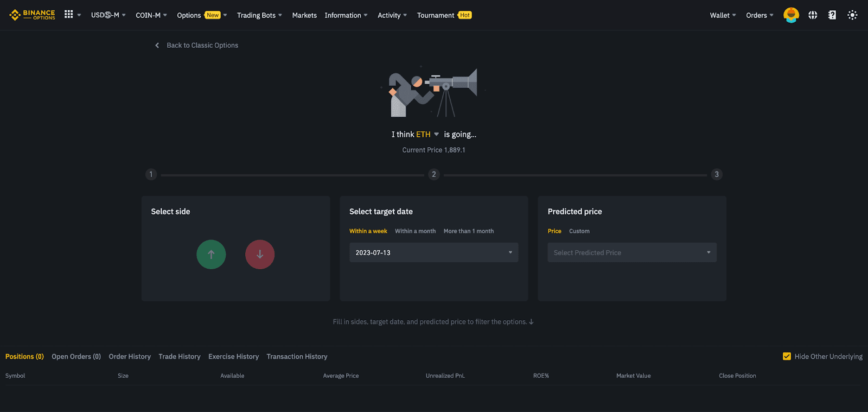The image size is (868, 412).
Task: Open the user profile avatar
Action: tap(791, 15)
